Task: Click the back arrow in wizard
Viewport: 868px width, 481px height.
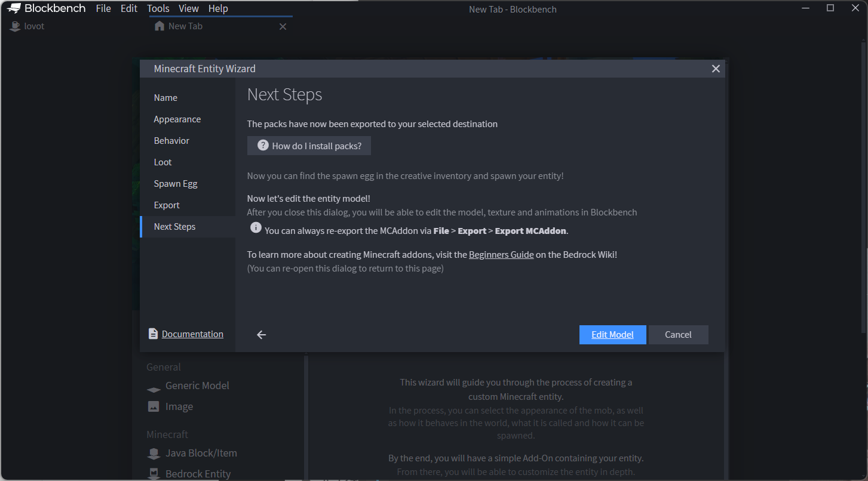Action: pos(261,335)
